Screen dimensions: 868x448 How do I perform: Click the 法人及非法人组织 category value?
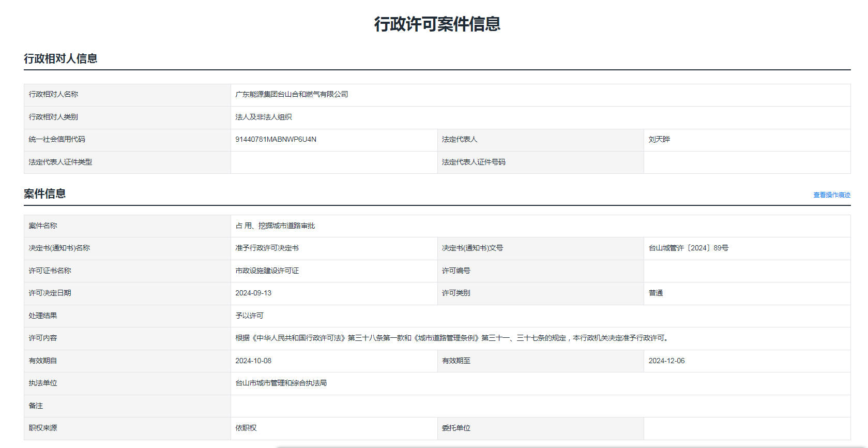point(263,117)
